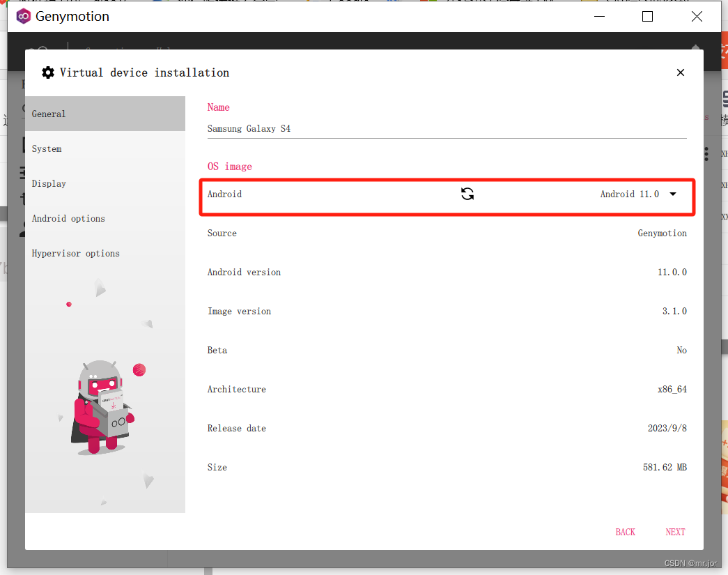Close the Virtual device installation dialog
The height and width of the screenshot is (575, 728).
coord(680,72)
